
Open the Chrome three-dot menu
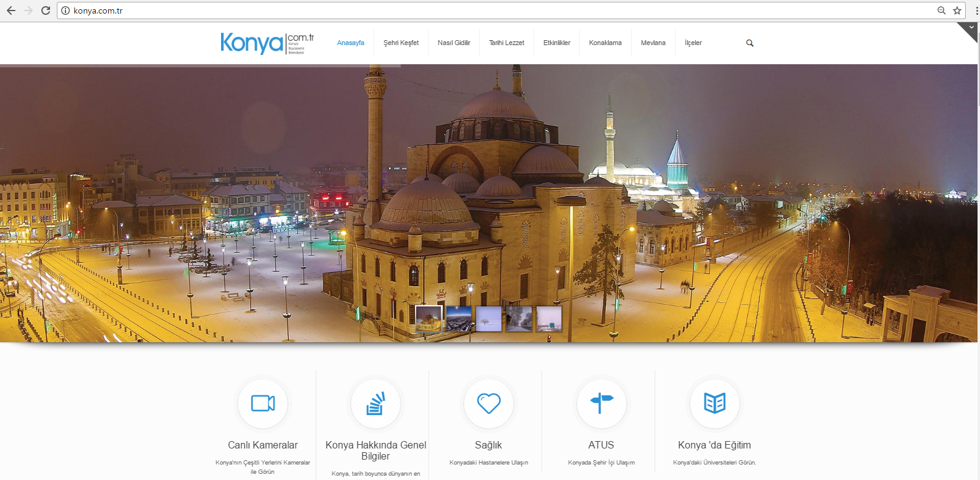click(x=977, y=11)
